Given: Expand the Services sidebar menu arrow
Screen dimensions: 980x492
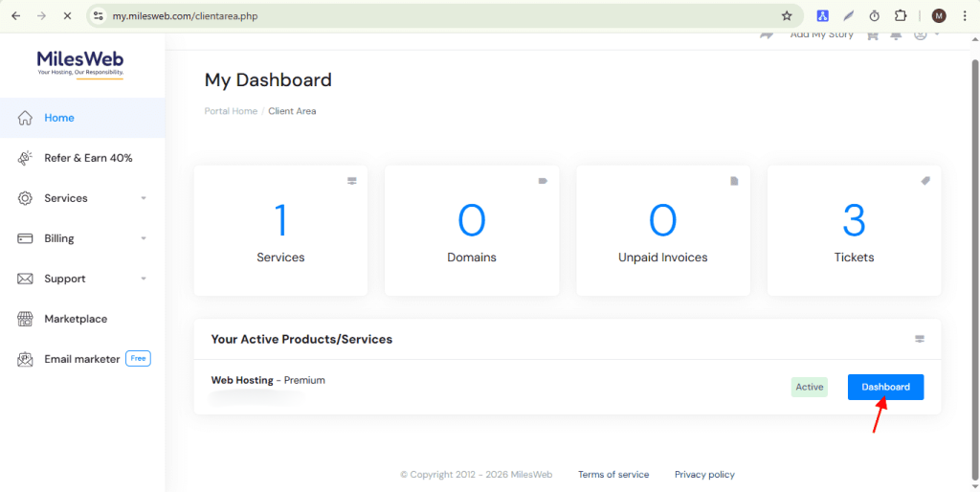Looking at the screenshot, I should 144,198.
